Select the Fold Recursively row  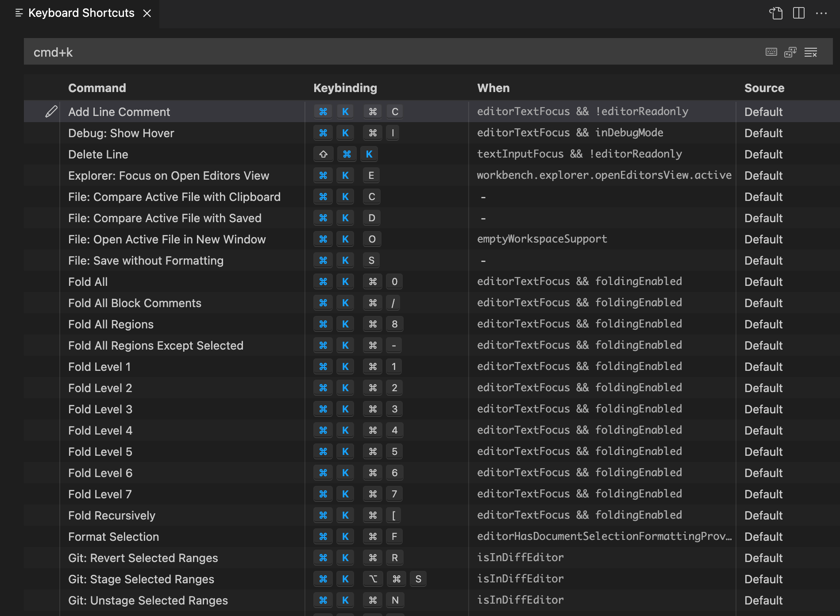(x=177, y=515)
